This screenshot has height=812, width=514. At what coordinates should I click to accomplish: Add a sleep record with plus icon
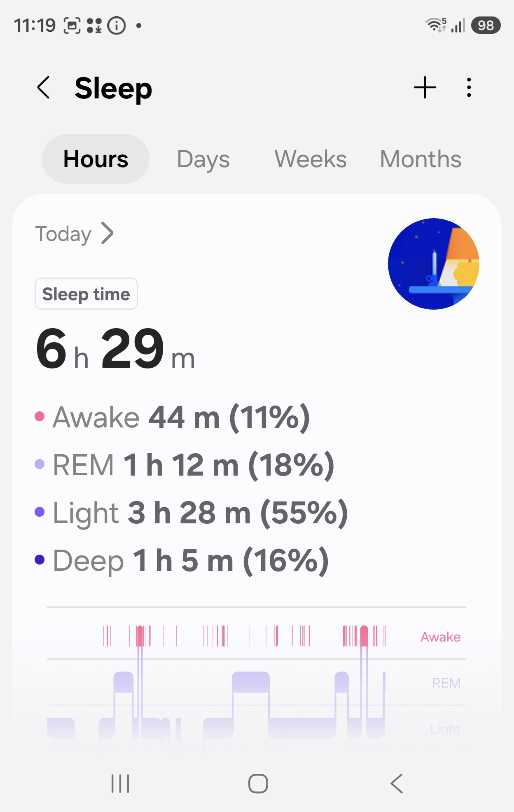coord(425,88)
